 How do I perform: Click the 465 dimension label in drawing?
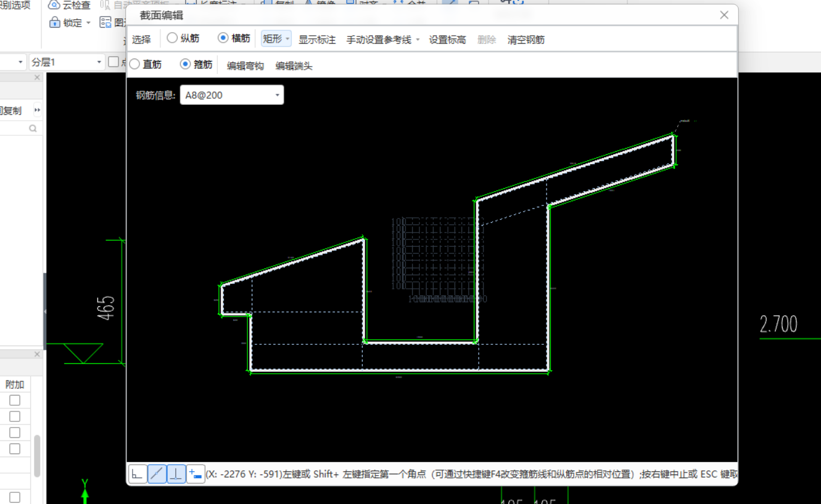(x=105, y=308)
